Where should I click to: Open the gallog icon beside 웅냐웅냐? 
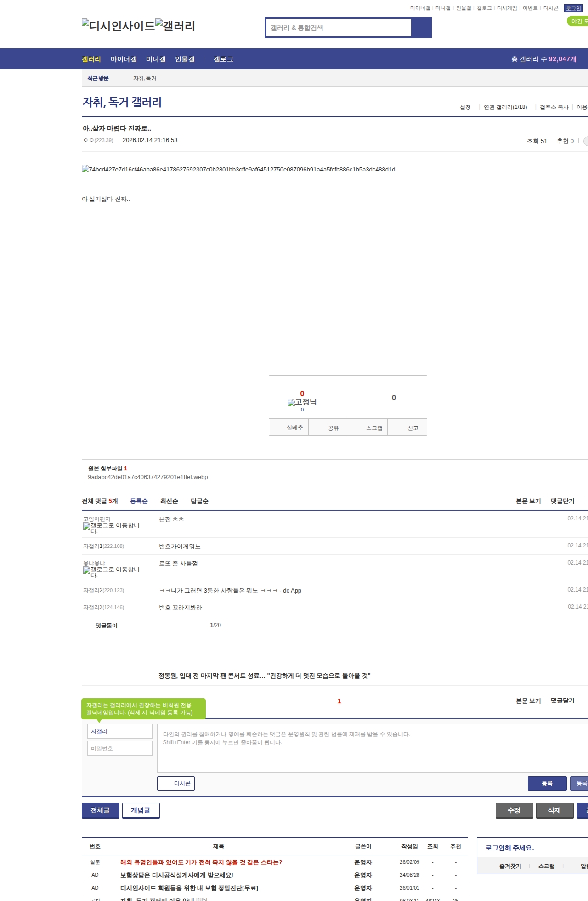(x=87, y=570)
